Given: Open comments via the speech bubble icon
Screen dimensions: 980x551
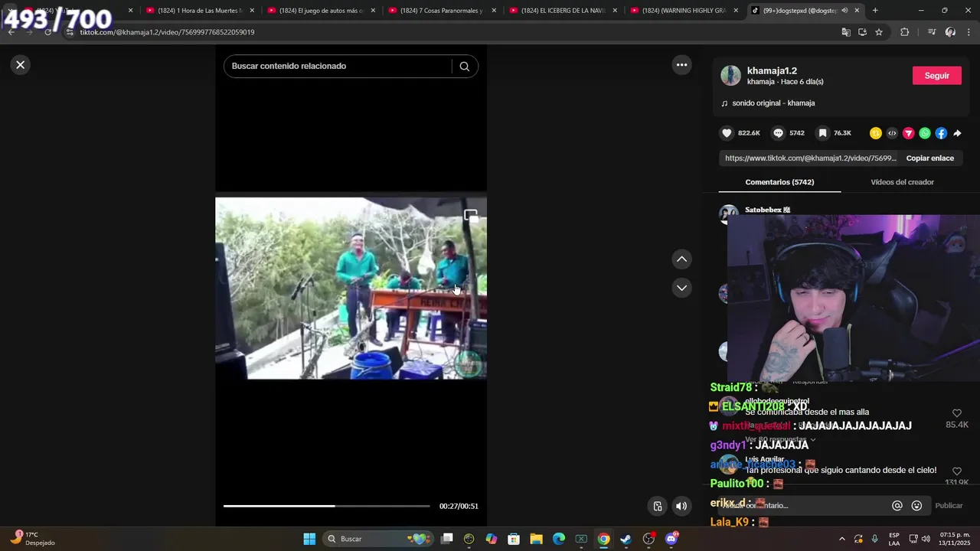Looking at the screenshot, I should 778,133.
